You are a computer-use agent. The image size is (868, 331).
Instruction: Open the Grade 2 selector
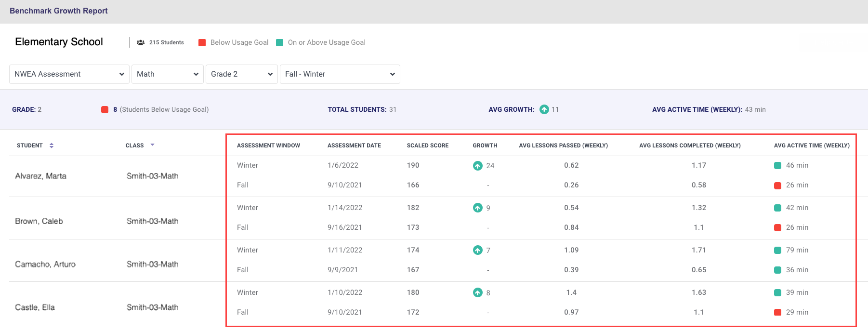pos(241,74)
